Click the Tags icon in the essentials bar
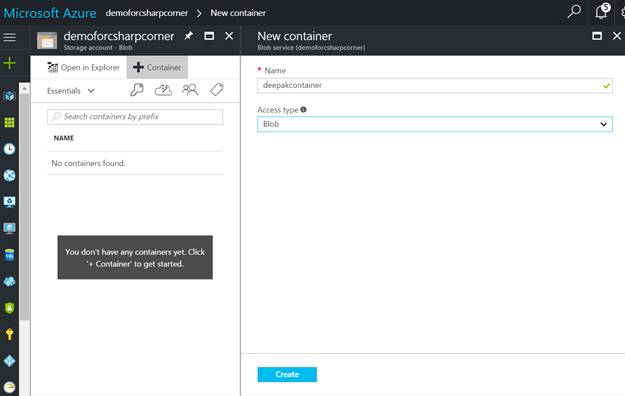This screenshot has height=396, width=625. coord(216,90)
